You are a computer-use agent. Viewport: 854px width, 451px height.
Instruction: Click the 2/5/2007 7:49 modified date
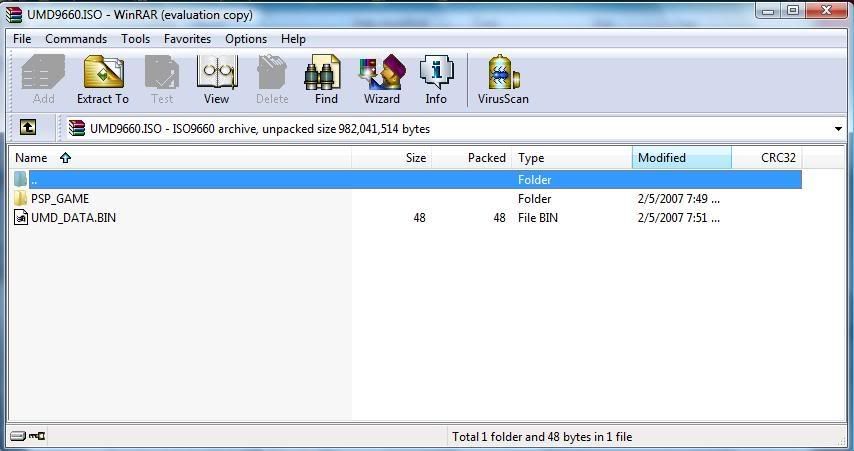(679, 199)
